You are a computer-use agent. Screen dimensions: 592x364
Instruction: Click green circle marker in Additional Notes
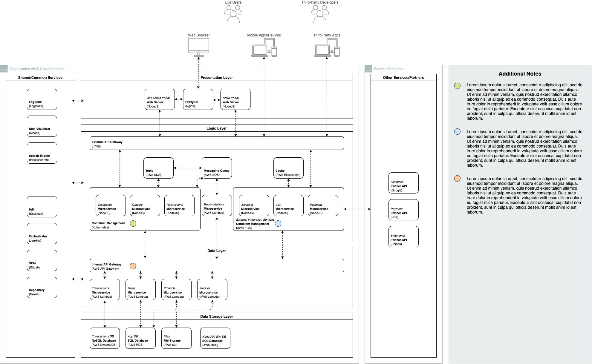457,86
